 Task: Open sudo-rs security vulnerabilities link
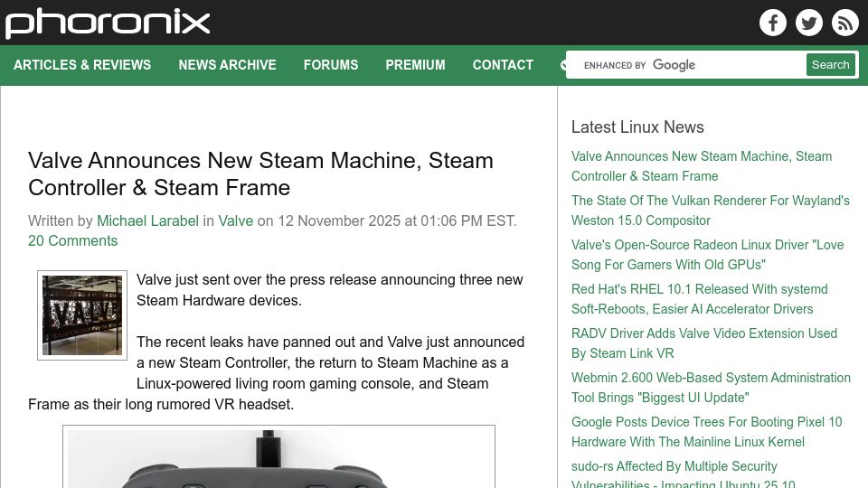(684, 474)
